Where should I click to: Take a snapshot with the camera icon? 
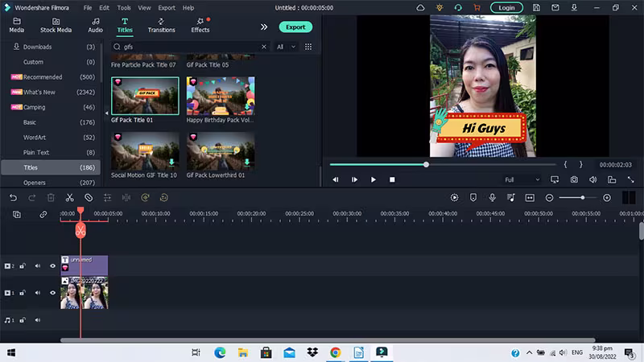coord(574,179)
